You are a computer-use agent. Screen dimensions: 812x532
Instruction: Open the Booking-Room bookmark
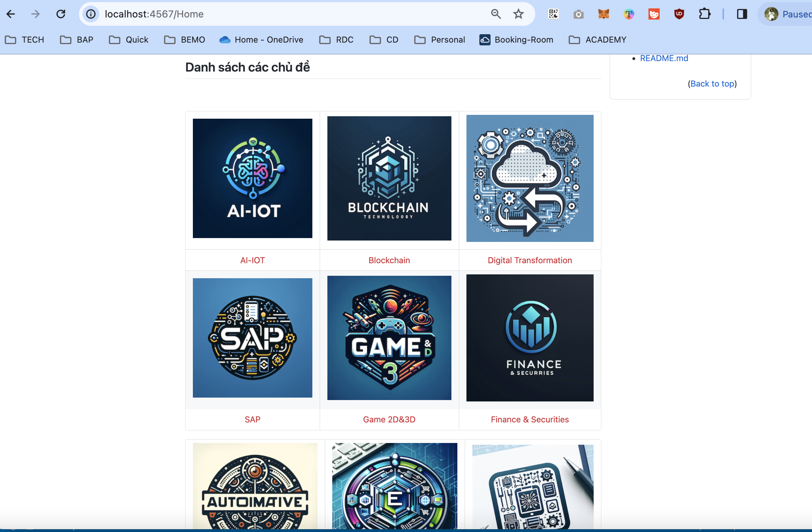pos(516,40)
